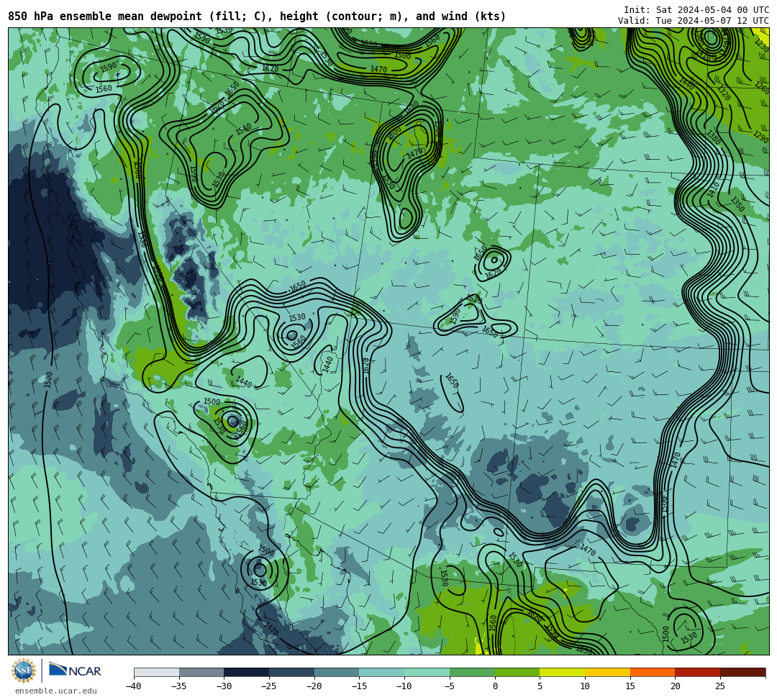The width and height of the screenshot is (777, 700).
Task: Click the 15 colorbar tick label
Action: click(630, 686)
